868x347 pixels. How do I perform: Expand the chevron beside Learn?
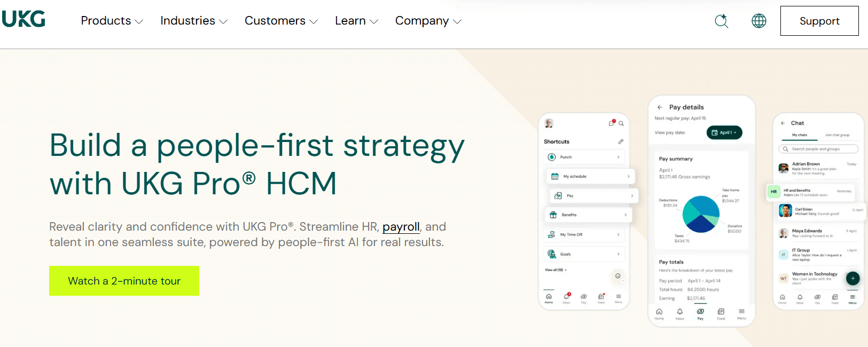374,22
